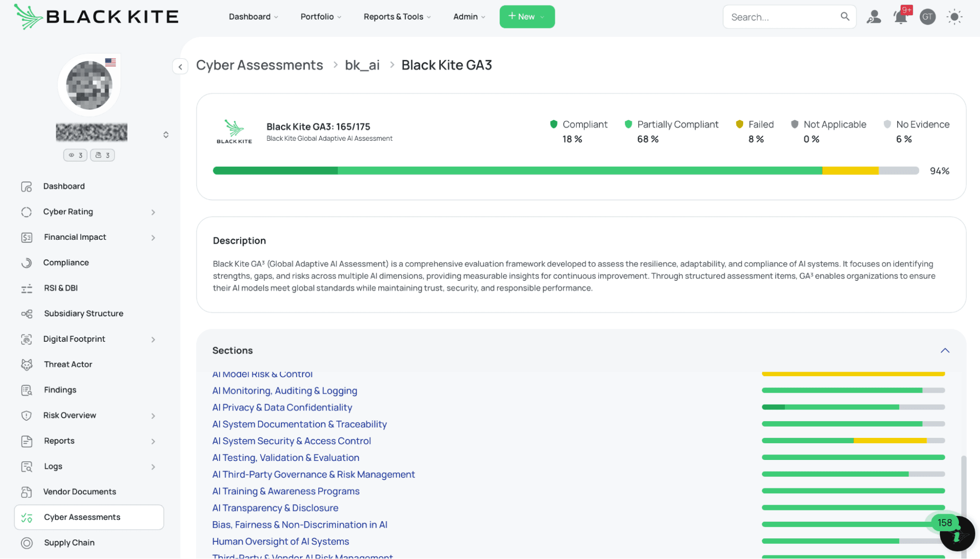
Task: Click inside the Search field
Action: coord(779,17)
